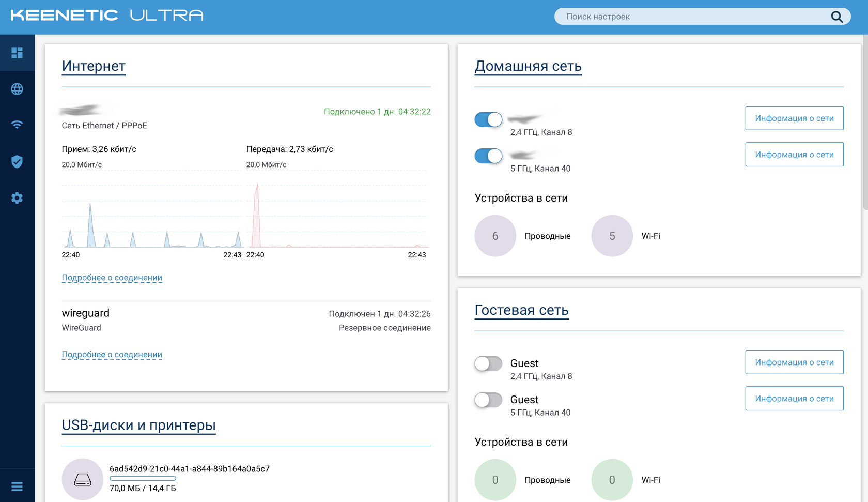
Task: Click the USB disk drive icon
Action: click(x=83, y=479)
